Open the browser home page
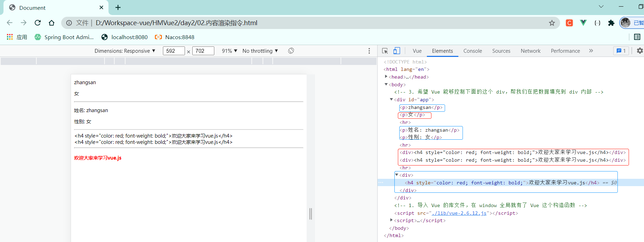The width and height of the screenshot is (644, 242). click(x=52, y=23)
